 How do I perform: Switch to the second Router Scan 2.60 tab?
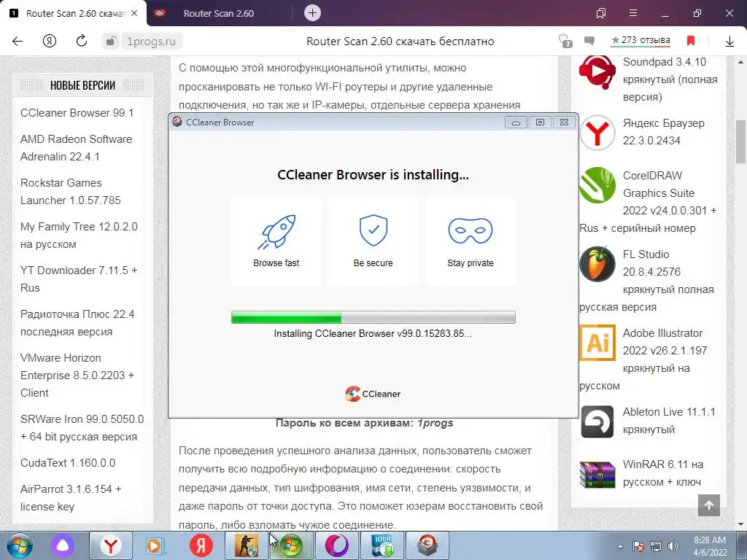coord(218,13)
